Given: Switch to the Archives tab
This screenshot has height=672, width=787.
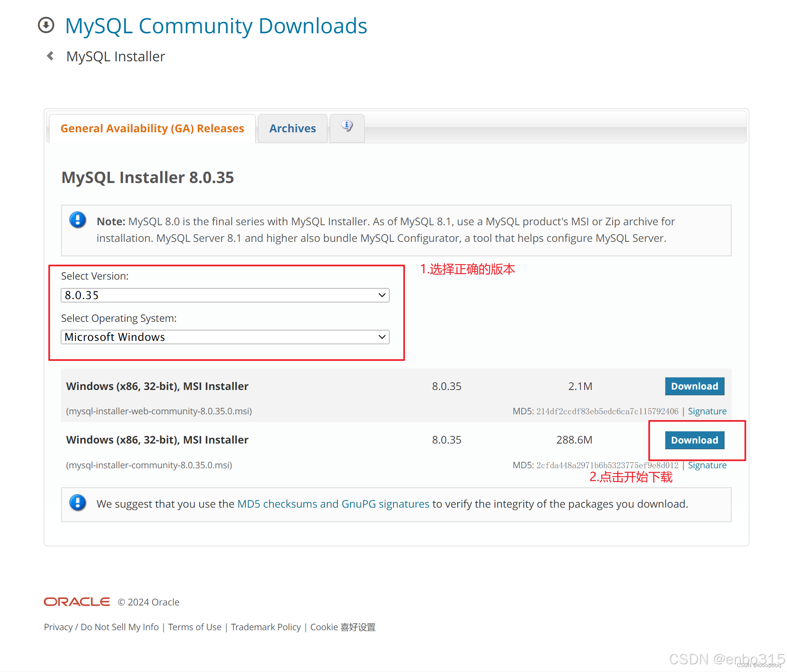Looking at the screenshot, I should pyautogui.click(x=292, y=128).
